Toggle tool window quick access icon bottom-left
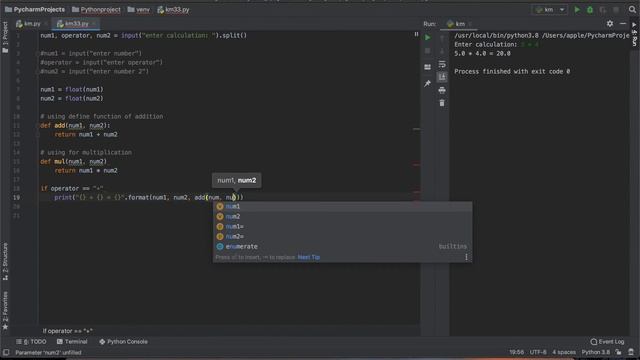 click(6, 352)
